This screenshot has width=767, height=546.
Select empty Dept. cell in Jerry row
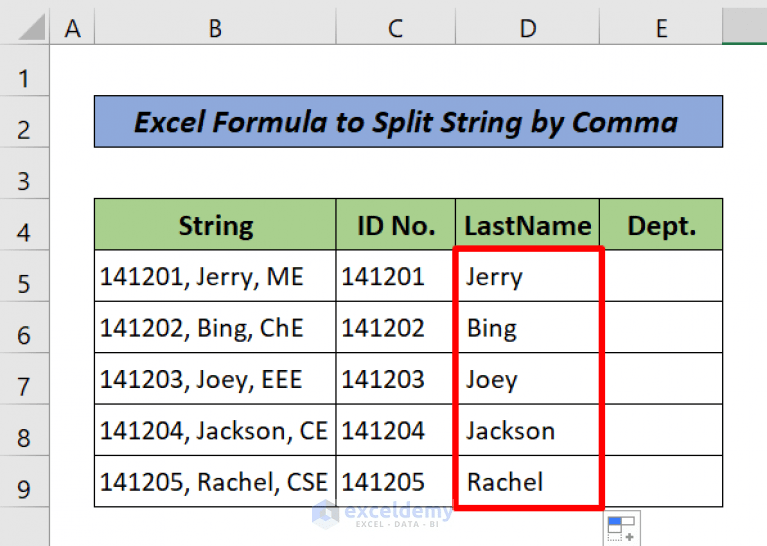pos(661,276)
